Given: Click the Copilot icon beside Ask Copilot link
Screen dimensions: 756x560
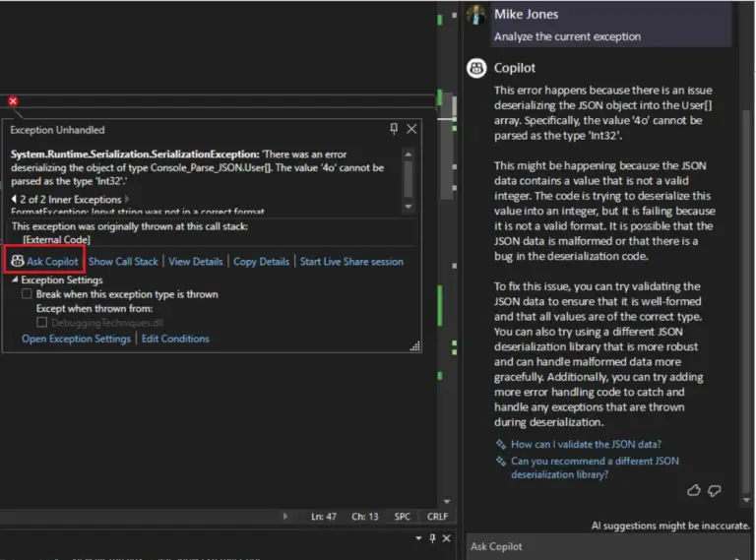Looking at the screenshot, I should pyautogui.click(x=18, y=261).
